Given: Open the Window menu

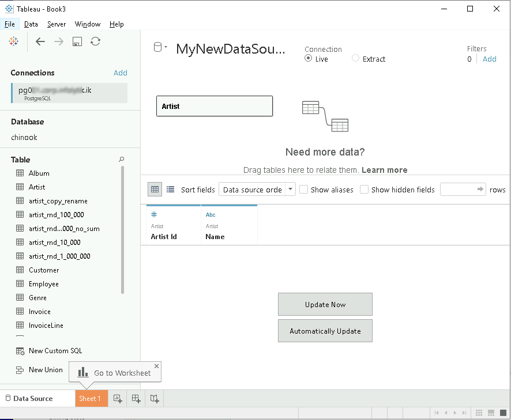Looking at the screenshot, I should coord(88,24).
